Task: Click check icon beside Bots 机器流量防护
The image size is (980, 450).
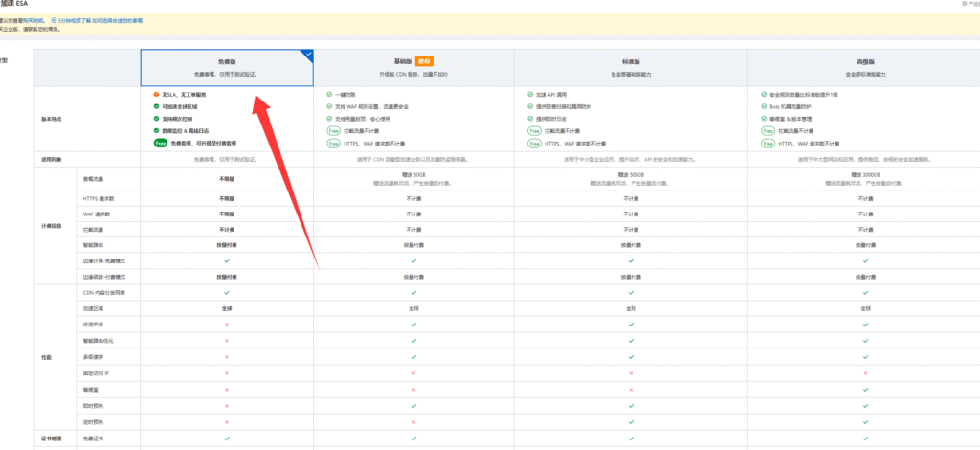Action: coord(763,106)
